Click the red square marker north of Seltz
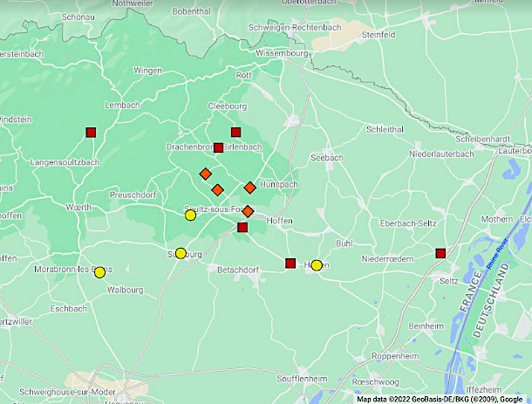Screen dimensions: 532x404 tap(440, 254)
